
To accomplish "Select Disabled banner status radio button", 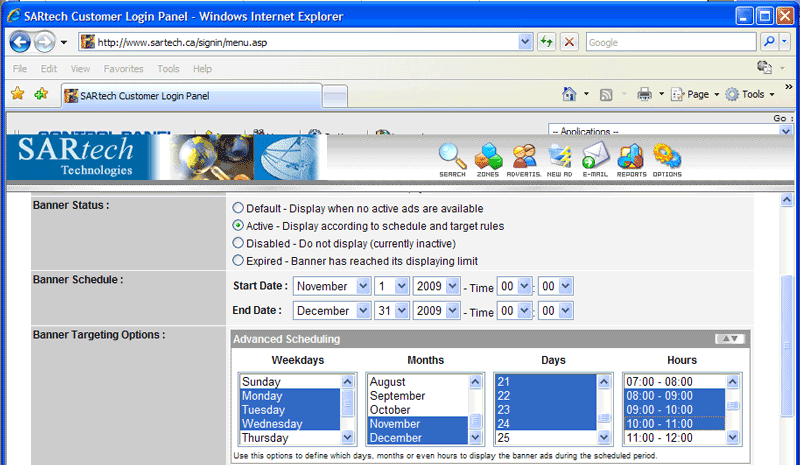I will point(238,243).
